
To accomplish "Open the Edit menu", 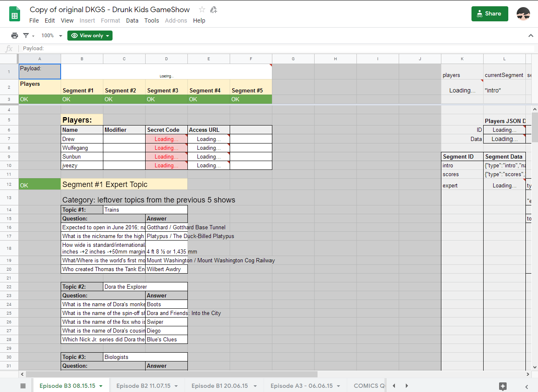I will pos(50,20).
